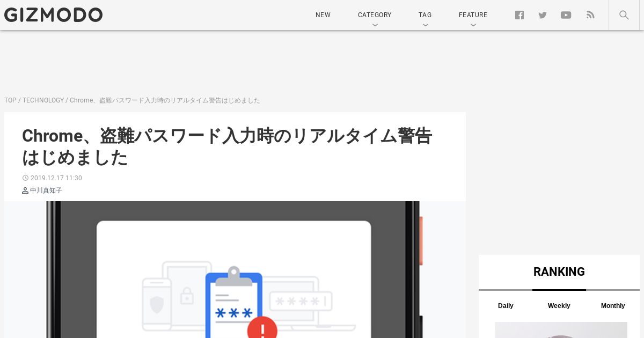Open the Gizmodo Twitter icon
The height and width of the screenshot is (338, 644).
tap(543, 15)
